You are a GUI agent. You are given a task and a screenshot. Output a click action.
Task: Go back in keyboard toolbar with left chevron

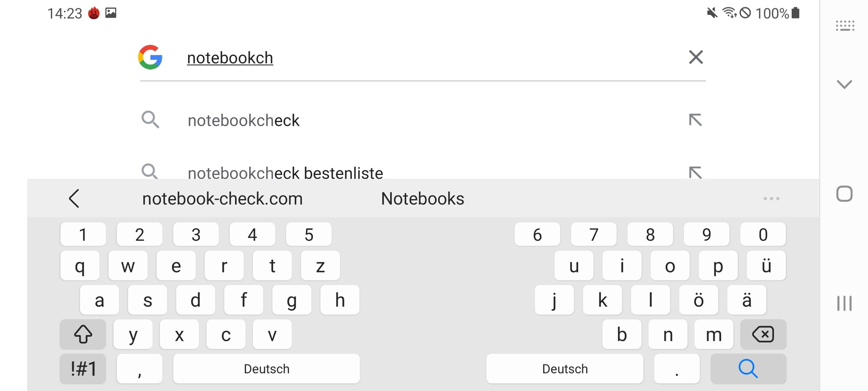click(x=75, y=199)
